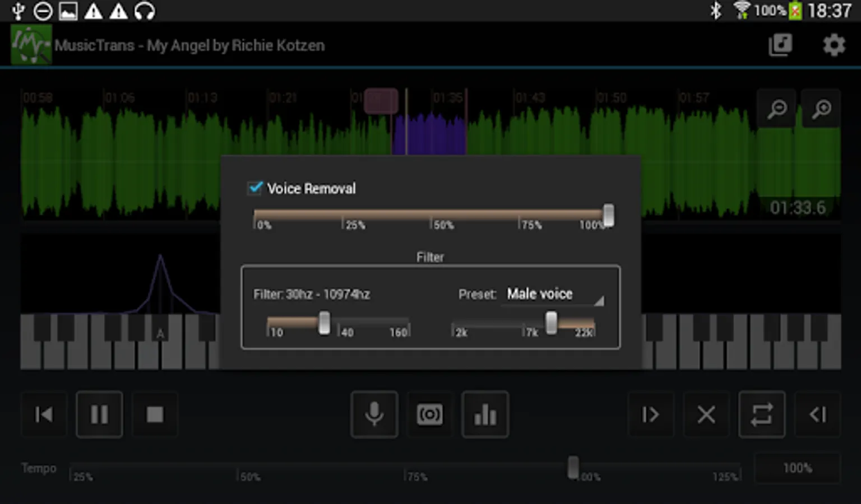
Task: Tap the USB notification icon
Action: (x=18, y=11)
